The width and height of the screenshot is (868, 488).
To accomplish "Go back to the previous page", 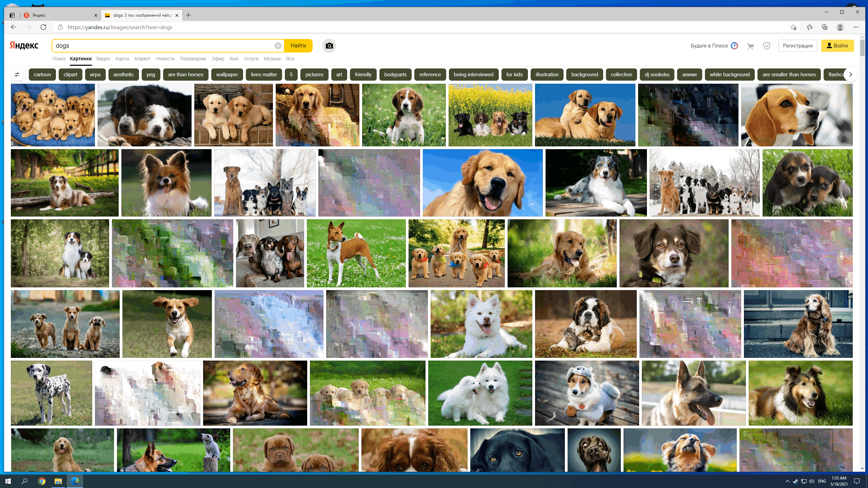I will [14, 27].
